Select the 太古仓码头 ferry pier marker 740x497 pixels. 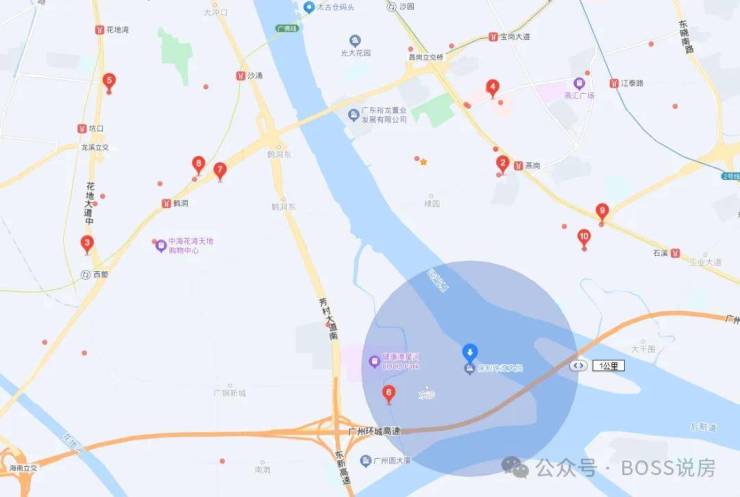[x=309, y=7]
